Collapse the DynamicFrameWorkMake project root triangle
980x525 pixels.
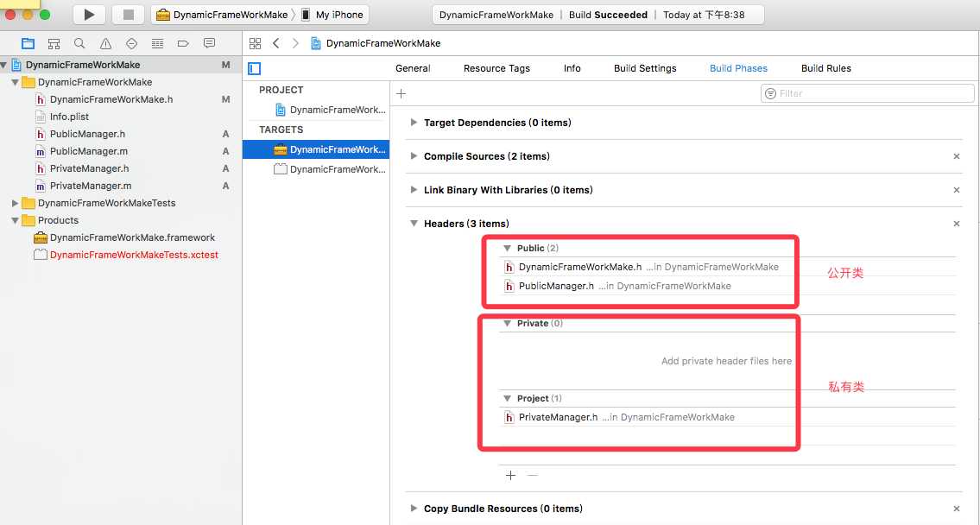(4, 65)
